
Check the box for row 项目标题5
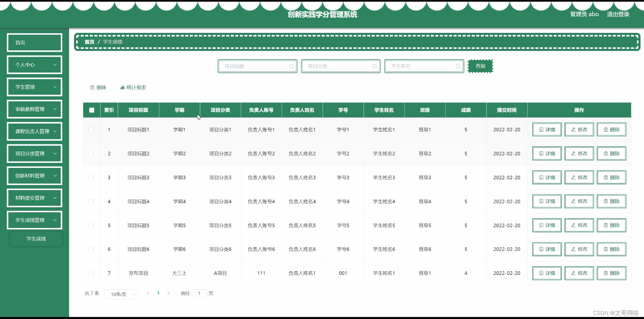pos(91,225)
